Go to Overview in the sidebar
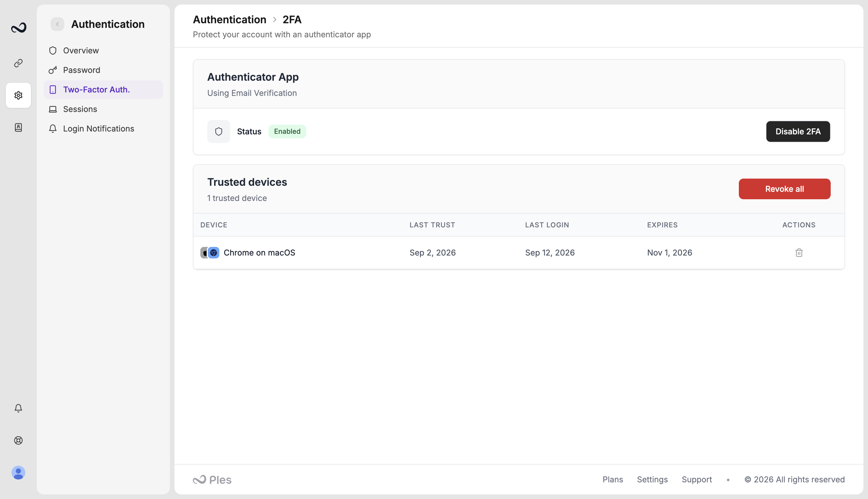Screen dimensions: 868x499 point(103,50)
